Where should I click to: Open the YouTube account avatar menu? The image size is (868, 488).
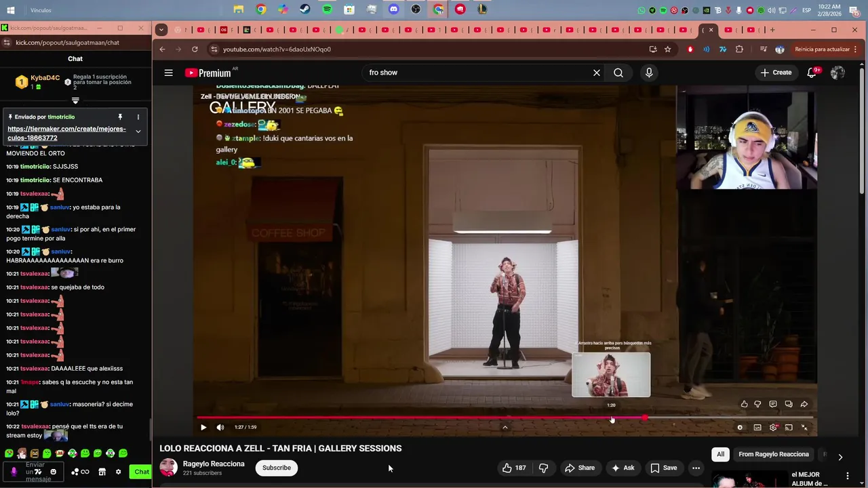[837, 73]
